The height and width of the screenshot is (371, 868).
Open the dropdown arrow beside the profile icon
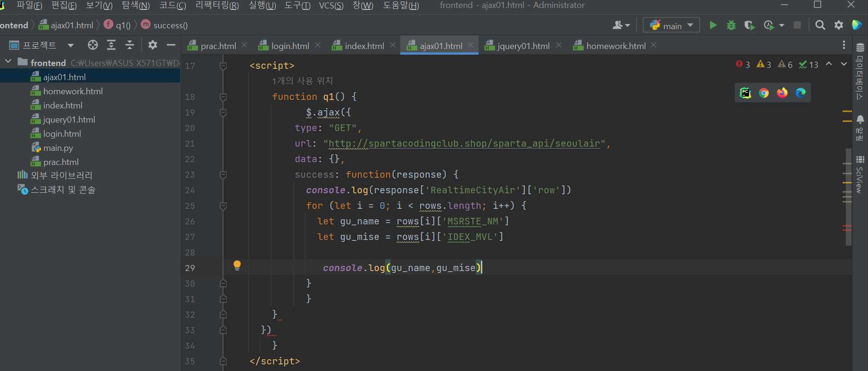(x=781, y=25)
